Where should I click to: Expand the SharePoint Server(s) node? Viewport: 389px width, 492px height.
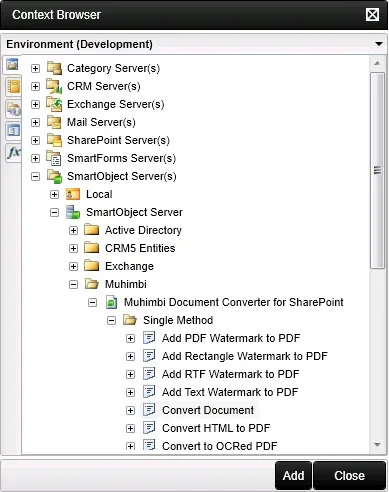click(35, 140)
